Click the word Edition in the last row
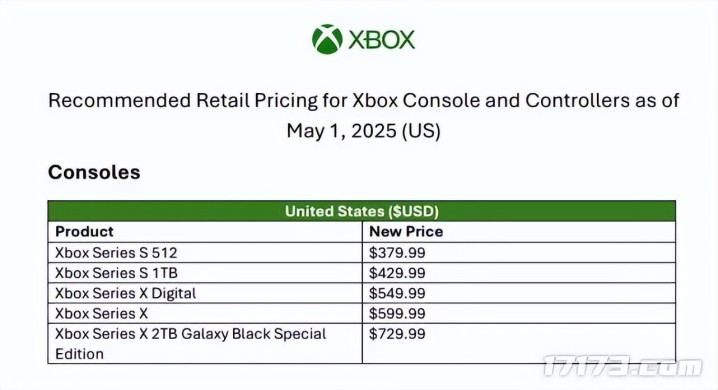 [x=79, y=354]
